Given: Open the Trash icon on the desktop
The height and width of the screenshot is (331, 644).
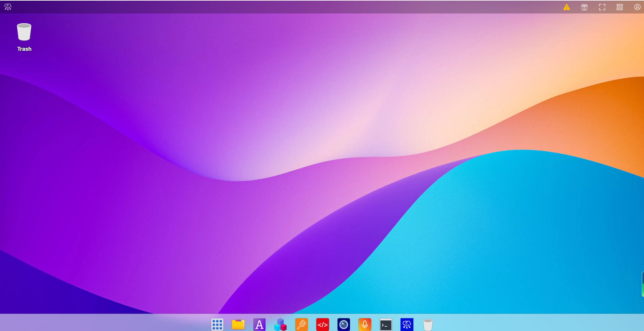Looking at the screenshot, I should (x=24, y=32).
